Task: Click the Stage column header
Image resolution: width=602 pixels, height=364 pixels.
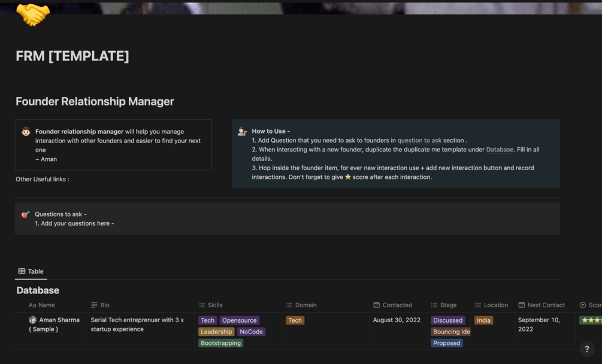Action: click(444, 305)
